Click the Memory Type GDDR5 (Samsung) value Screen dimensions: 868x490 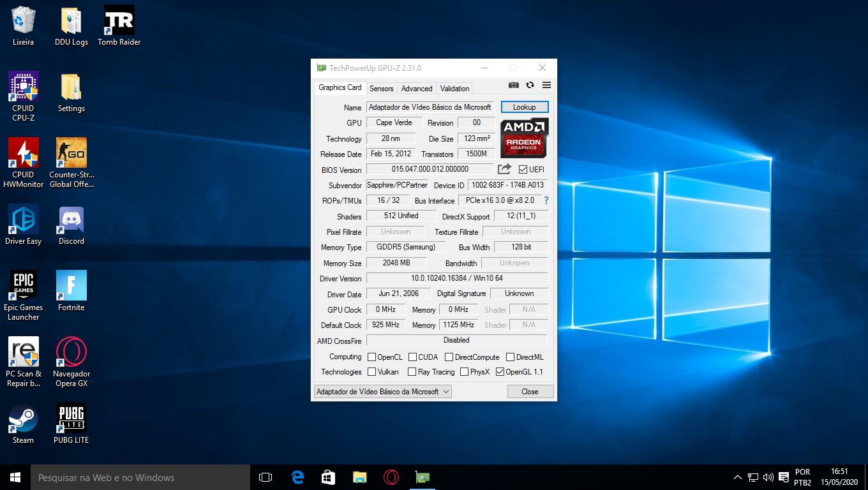tap(406, 247)
